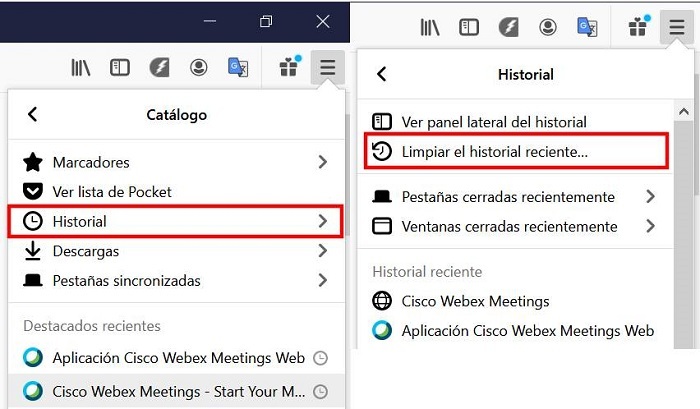Image resolution: width=700 pixels, height=409 pixels.
Task: Open What's New gift icon in left toolbar
Action: [289, 68]
